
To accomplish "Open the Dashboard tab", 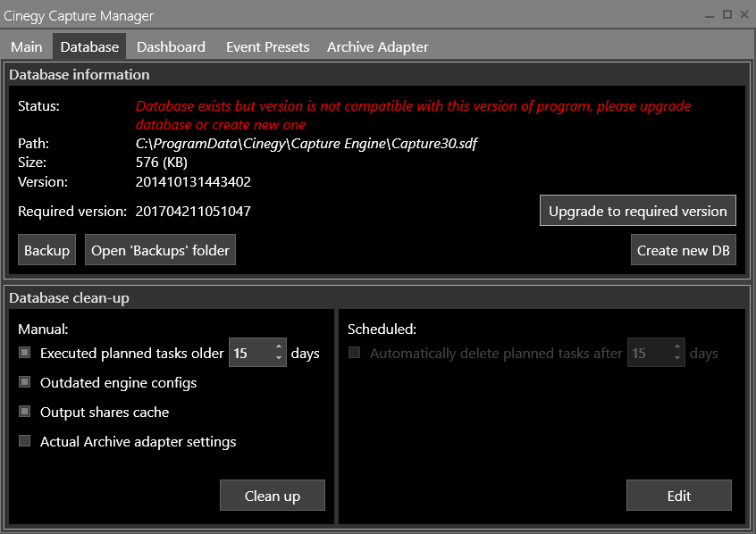I will tap(171, 46).
